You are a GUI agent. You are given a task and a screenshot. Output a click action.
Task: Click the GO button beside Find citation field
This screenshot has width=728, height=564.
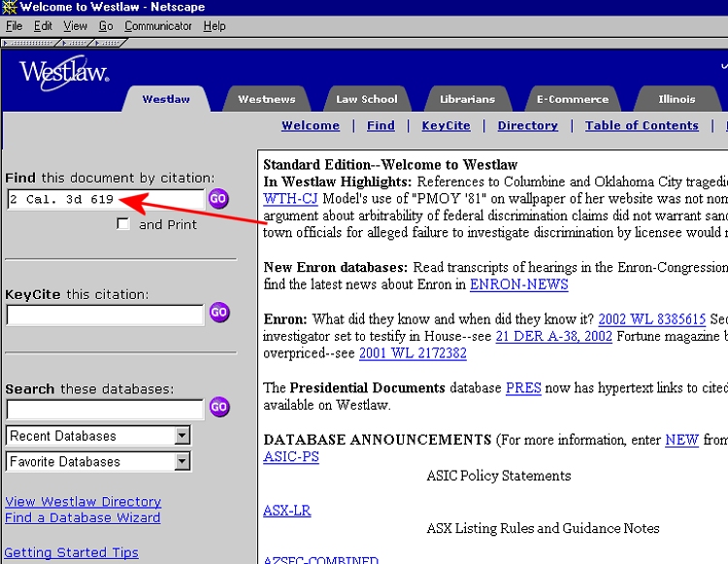click(218, 199)
